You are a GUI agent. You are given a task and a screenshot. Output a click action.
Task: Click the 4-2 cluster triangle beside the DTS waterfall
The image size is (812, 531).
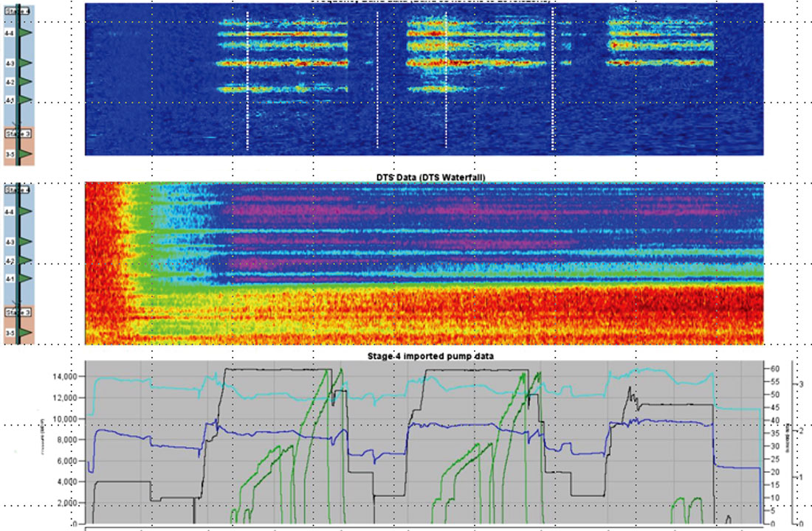click(x=26, y=261)
